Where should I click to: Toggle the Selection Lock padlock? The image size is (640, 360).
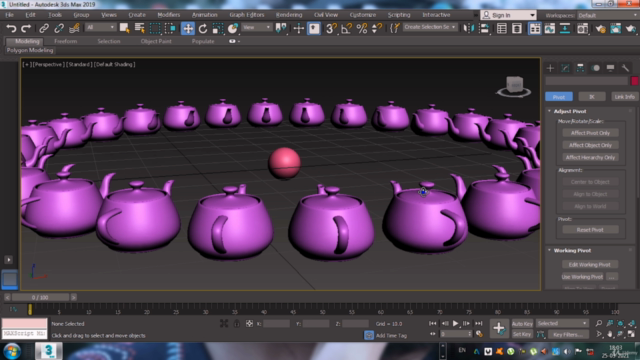(236, 324)
